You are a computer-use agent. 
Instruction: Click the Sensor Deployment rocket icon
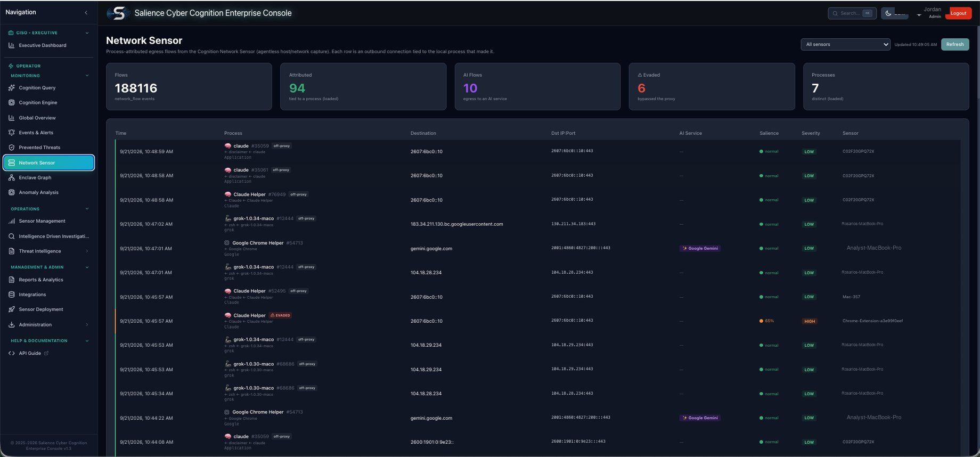point(11,309)
